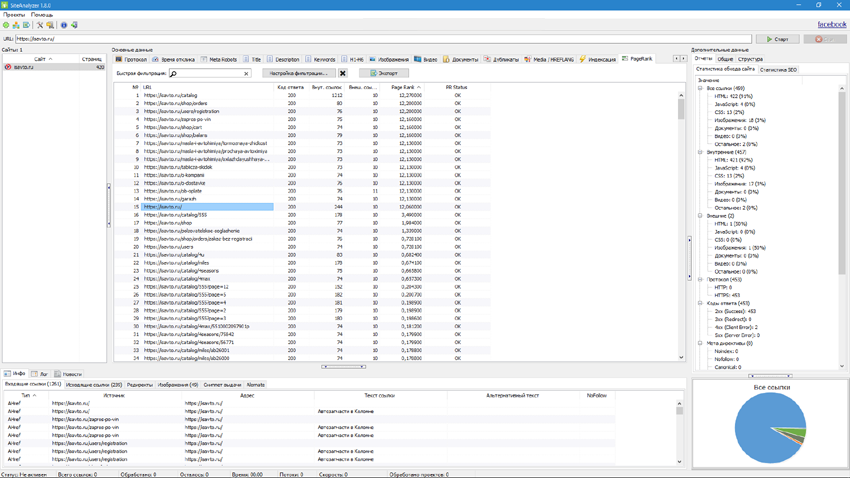Sort sites by Сайт column header
This screenshot has width=850, height=478.
tap(40, 59)
